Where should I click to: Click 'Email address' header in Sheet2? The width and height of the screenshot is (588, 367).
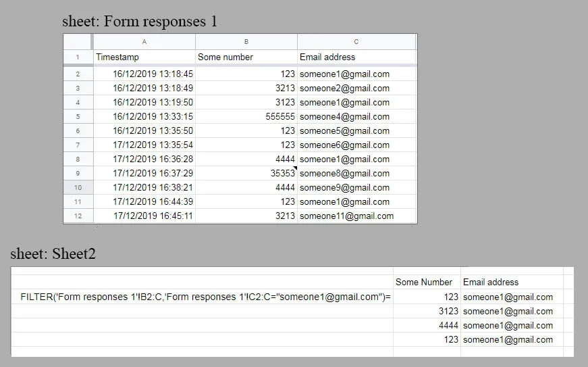(x=512, y=283)
